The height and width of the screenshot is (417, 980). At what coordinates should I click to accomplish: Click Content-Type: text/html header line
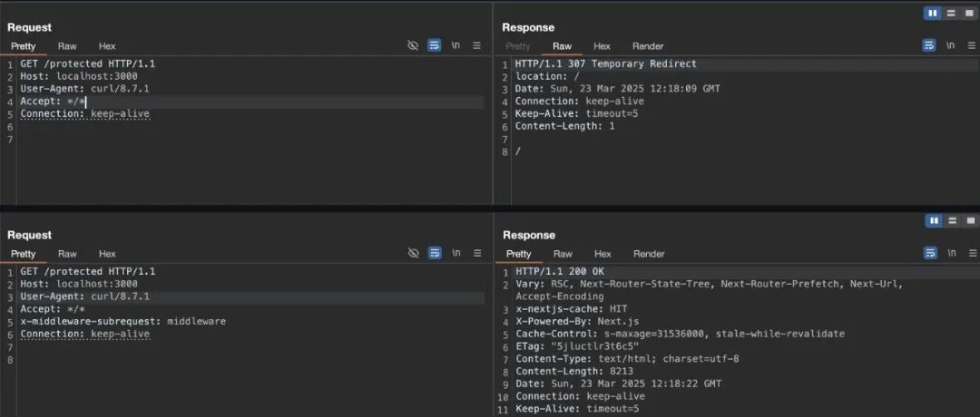[628, 359]
